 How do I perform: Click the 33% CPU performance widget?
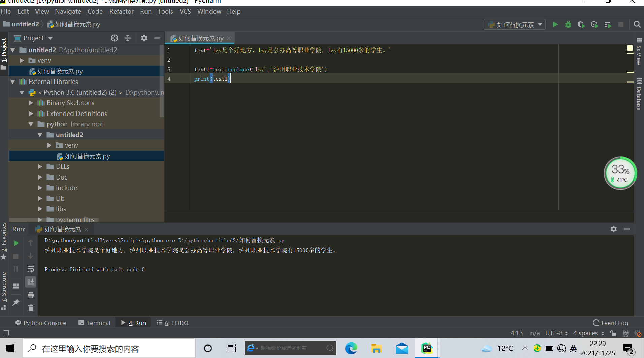point(620,173)
